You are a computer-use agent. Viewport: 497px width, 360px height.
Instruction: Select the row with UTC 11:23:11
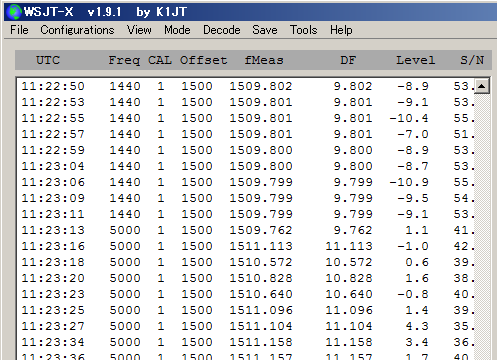[x=247, y=214]
